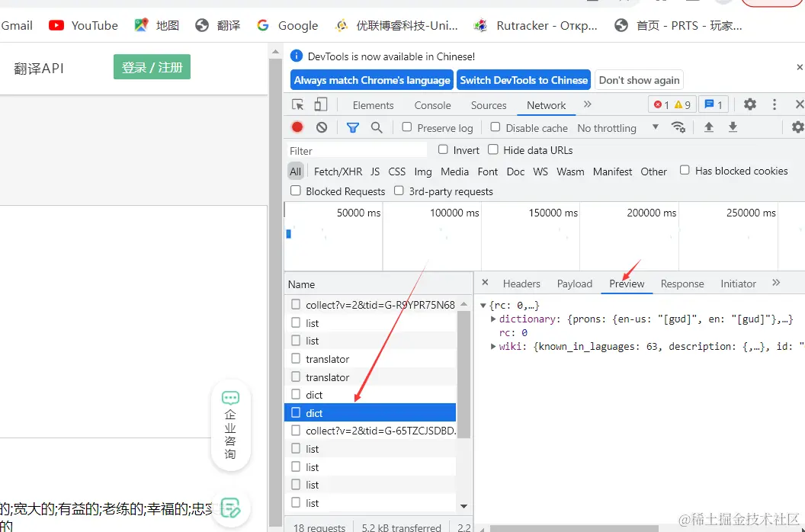Viewport: 805px width, 532px height.
Task: Filter requests by Fetch/XHR
Action: (x=338, y=171)
